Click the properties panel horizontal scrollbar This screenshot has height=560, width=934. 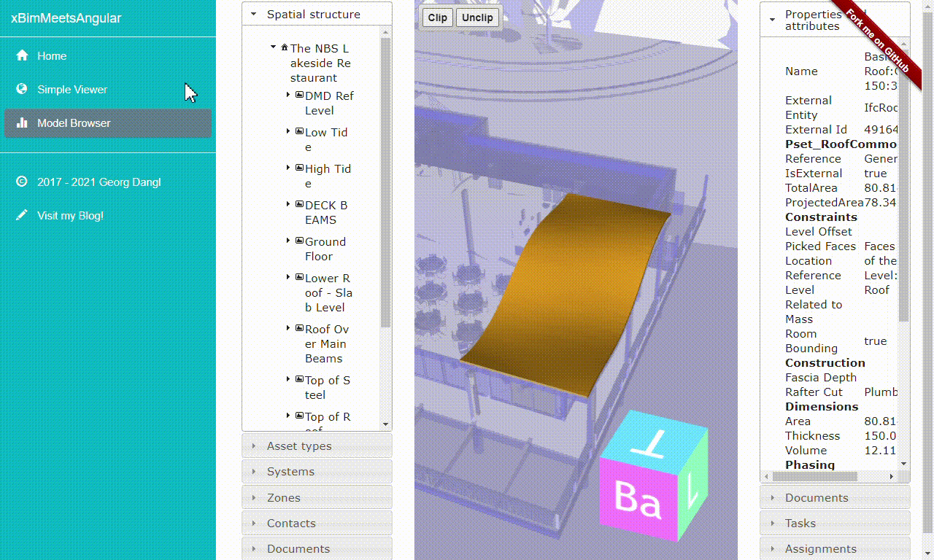815,476
